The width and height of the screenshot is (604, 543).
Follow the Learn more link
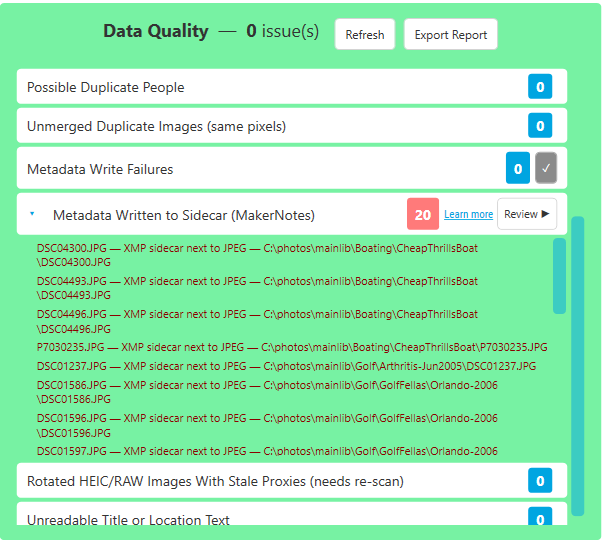(468, 214)
